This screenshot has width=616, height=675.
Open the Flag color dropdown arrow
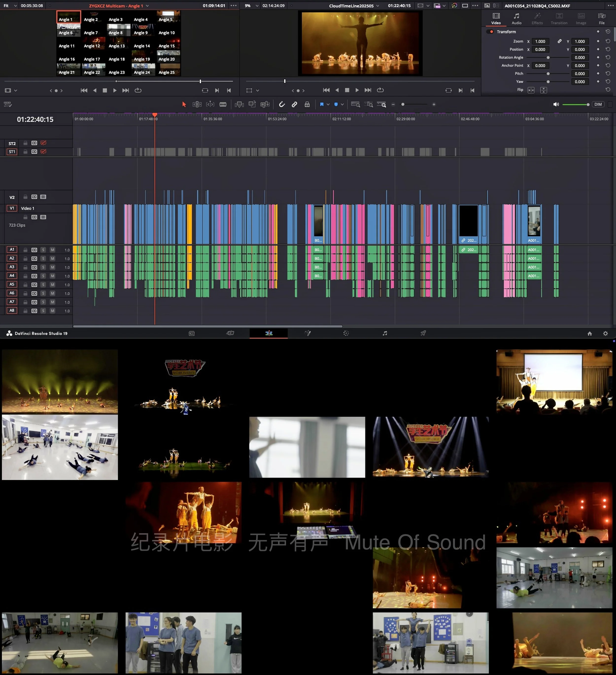(328, 105)
